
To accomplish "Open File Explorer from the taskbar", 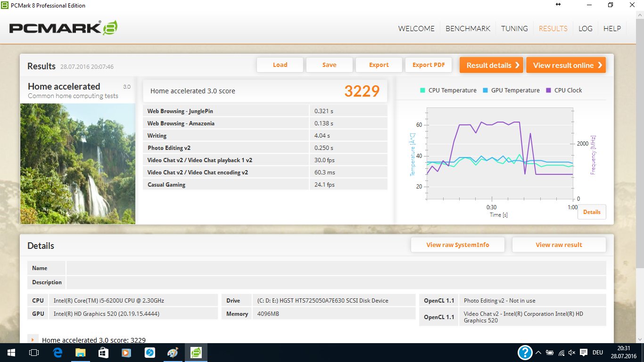I will tap(80, 353).
